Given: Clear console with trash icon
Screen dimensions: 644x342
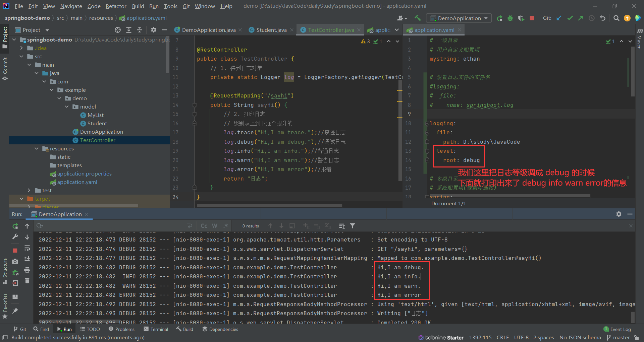Looking at the screenshot, I should click(x=27, y=281).
